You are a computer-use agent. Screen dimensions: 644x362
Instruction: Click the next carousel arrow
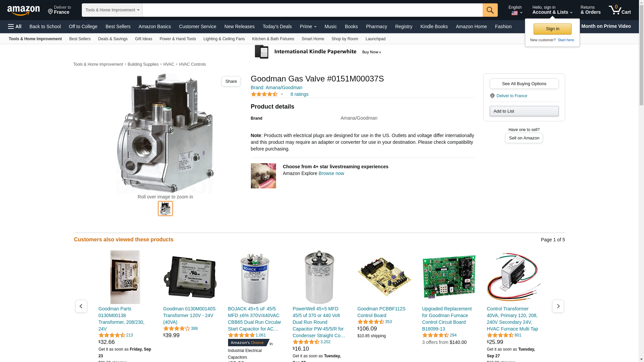point(558,306)
